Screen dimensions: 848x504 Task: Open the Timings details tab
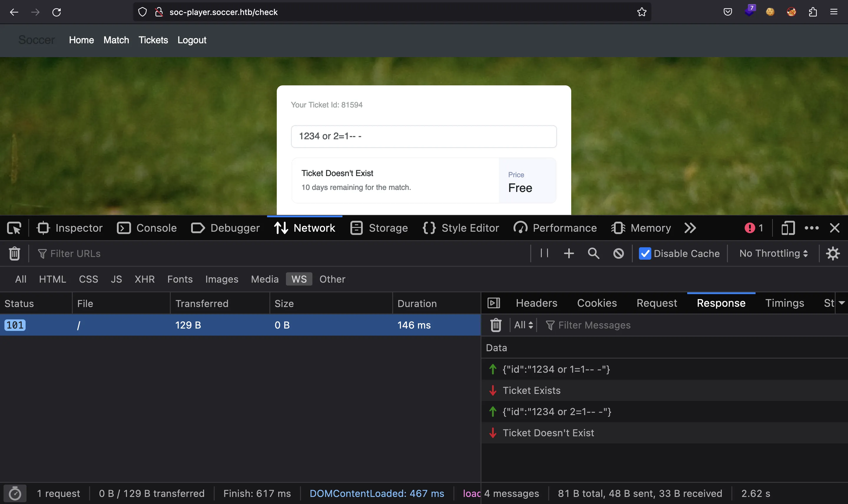coord(784,303)
